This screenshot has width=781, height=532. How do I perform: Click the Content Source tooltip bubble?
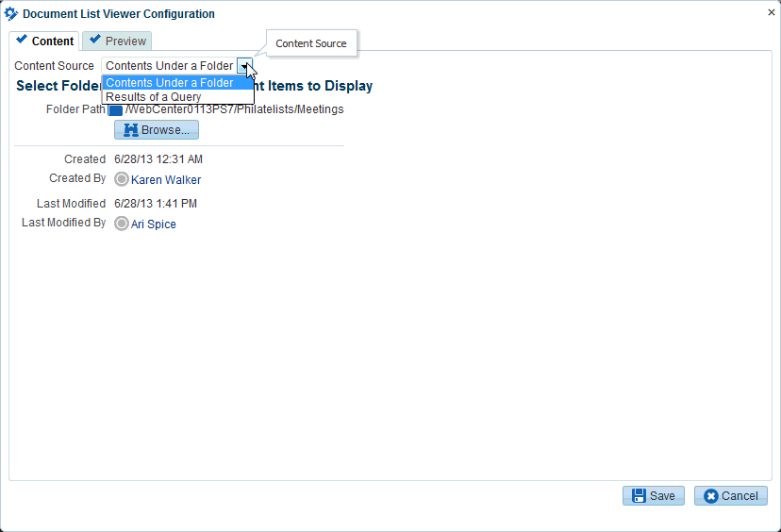(311, 43)
